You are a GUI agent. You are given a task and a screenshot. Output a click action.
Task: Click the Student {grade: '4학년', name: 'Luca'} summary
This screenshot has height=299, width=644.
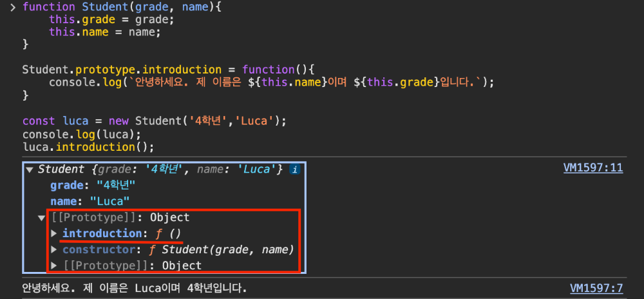tap(160, 169)
